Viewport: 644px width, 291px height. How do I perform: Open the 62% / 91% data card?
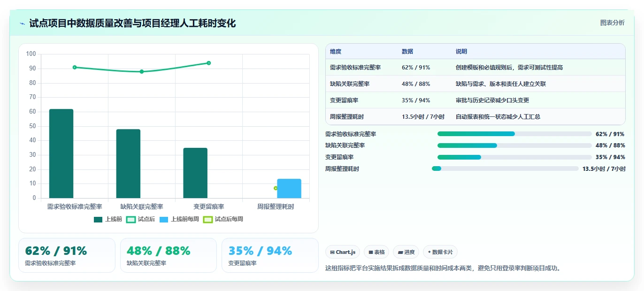(x=67, y=255)
